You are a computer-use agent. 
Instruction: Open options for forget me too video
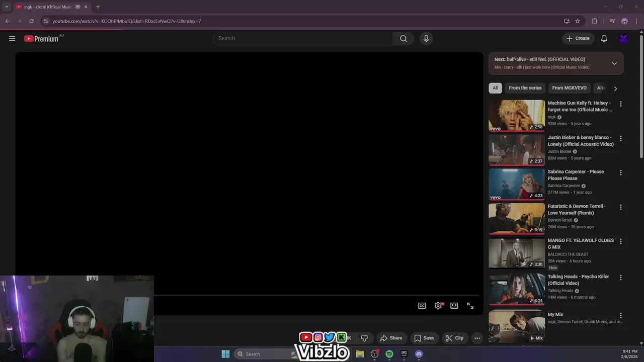[621, 104]
